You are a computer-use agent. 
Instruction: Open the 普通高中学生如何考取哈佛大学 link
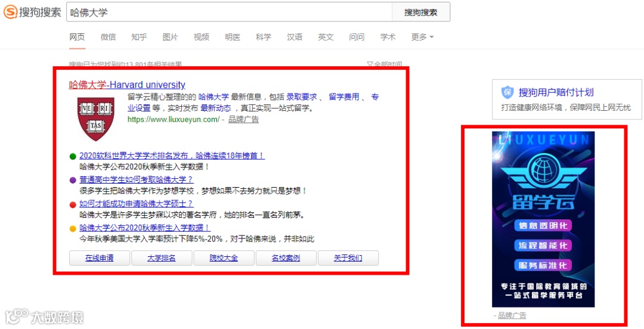137,179
